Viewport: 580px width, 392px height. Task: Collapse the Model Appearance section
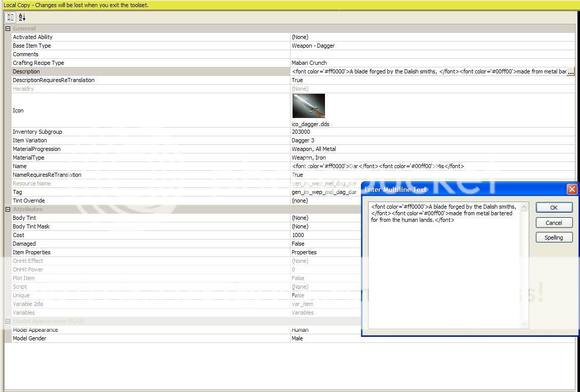coord(8,321)
